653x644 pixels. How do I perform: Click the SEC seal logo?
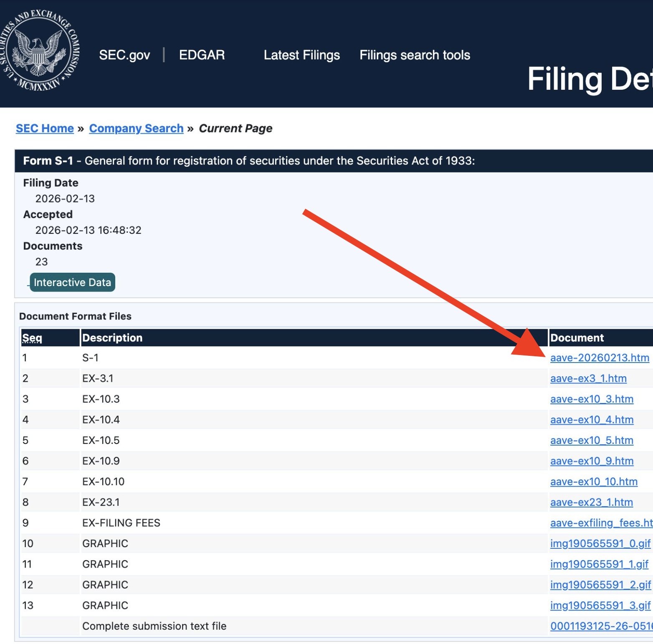coord(40,51)
